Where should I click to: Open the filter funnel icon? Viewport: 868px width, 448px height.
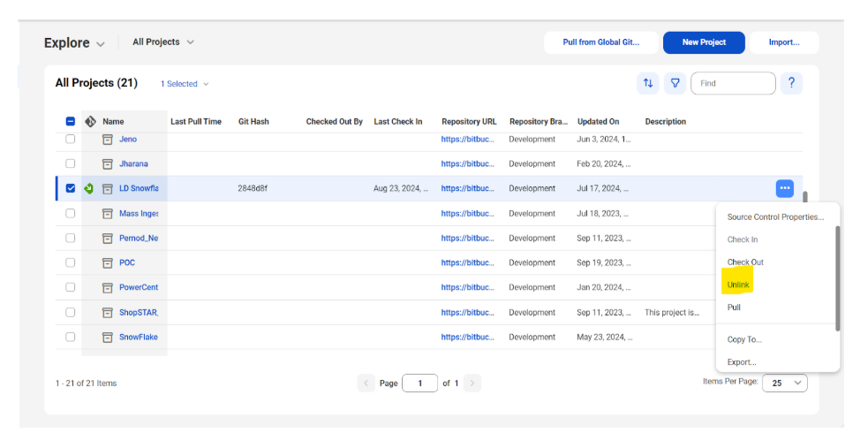675,83
